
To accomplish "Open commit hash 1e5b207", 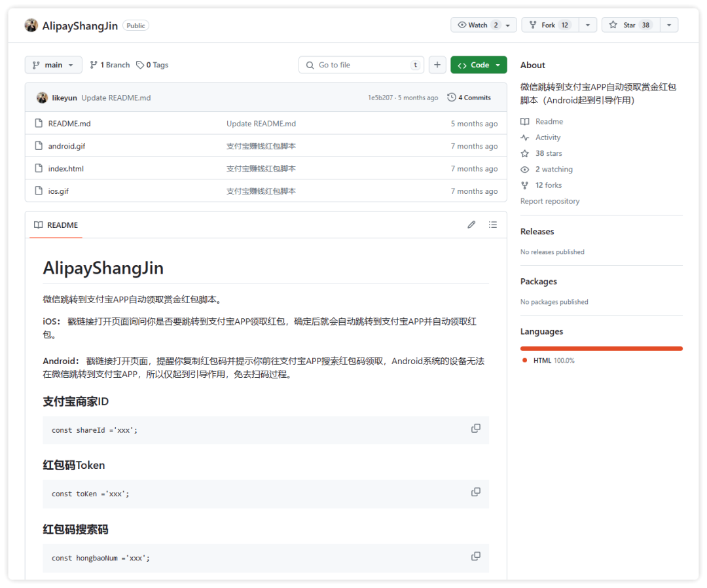I will point(380,98).
